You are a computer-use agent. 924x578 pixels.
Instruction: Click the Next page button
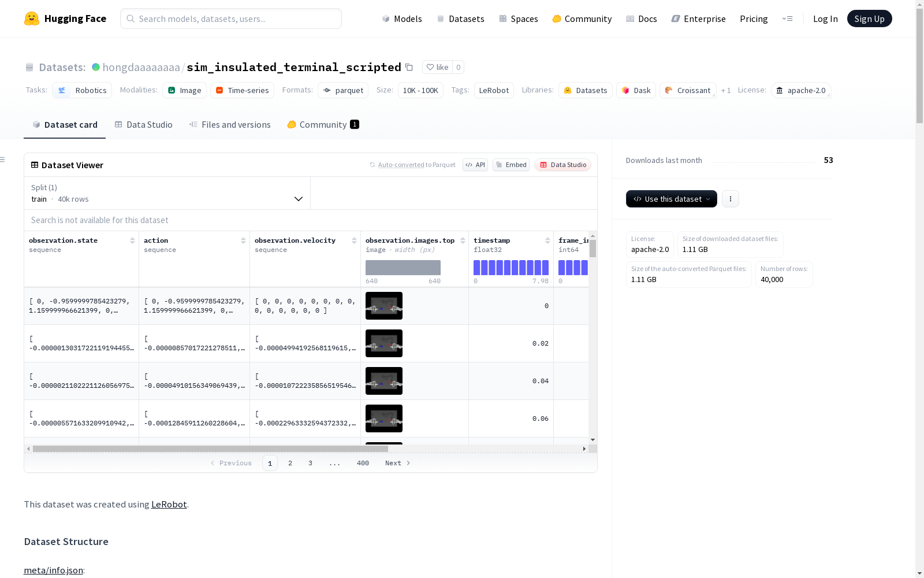tap(397, 463)
